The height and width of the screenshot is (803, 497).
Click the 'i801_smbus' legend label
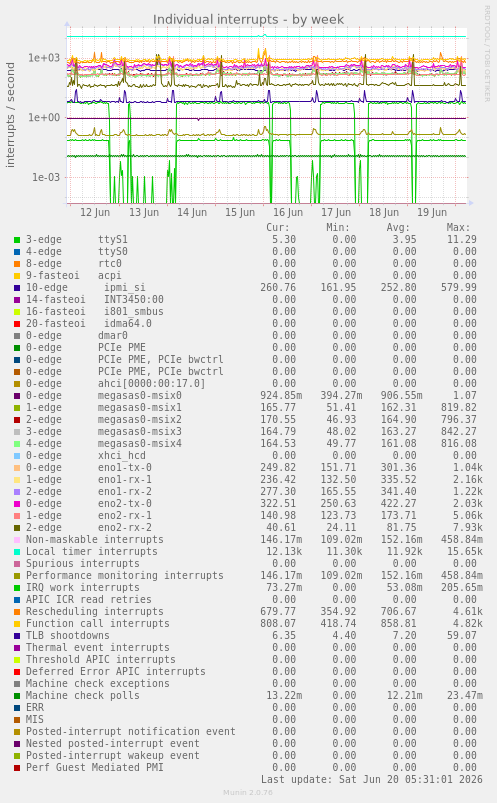click(x=134, y=311)
